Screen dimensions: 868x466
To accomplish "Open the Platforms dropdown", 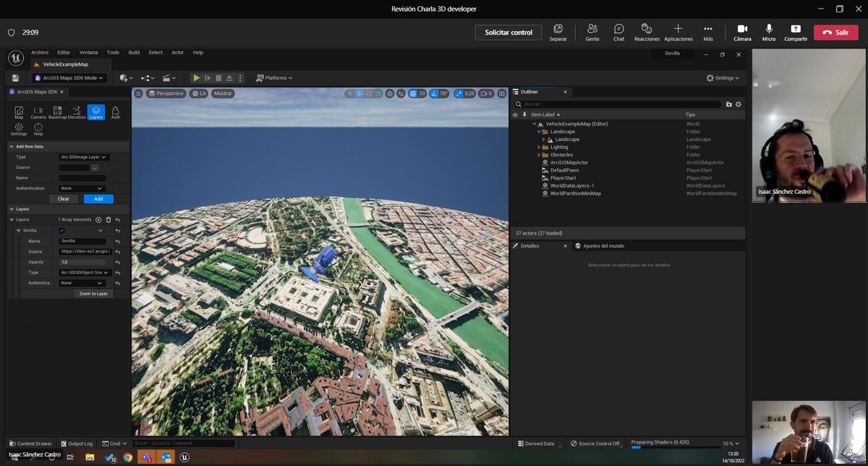I will click(x=276, y=77).
